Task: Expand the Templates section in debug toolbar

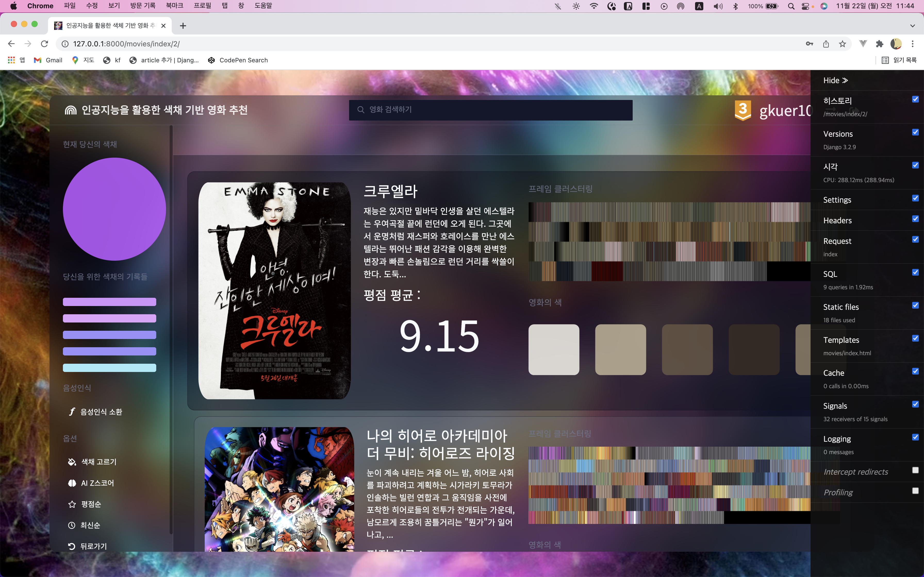Action: [841, 340]
